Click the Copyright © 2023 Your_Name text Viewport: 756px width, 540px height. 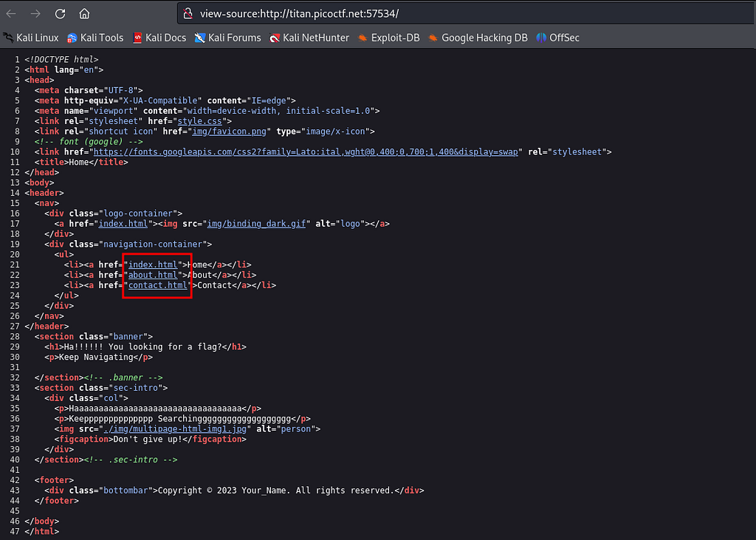pyautogui.click(x=276, y=491)
